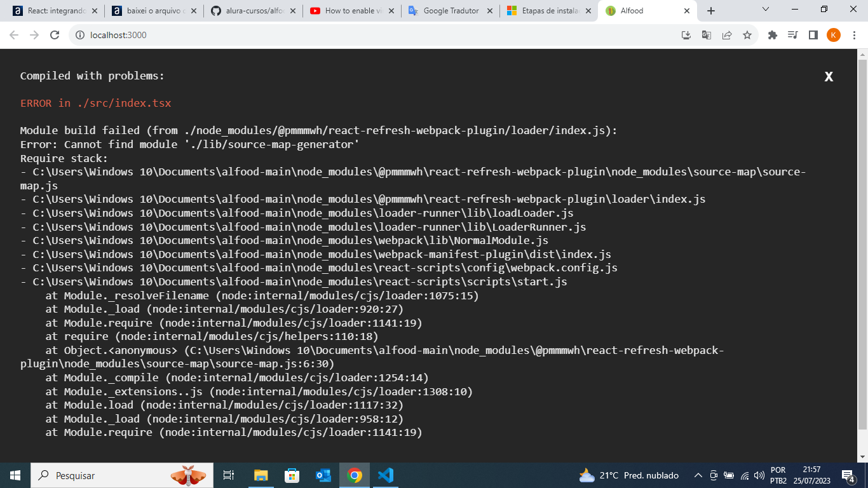This screenshot has height=488, width=868.
Task: Close the YouTube 'How to enable' tab
Action: (391, 11)
